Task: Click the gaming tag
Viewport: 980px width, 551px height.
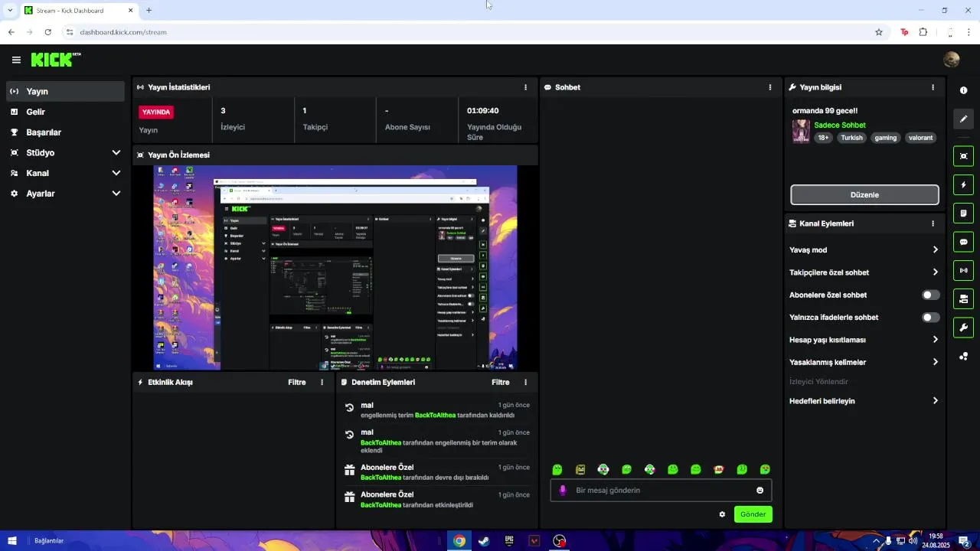Action: [886, 138]
